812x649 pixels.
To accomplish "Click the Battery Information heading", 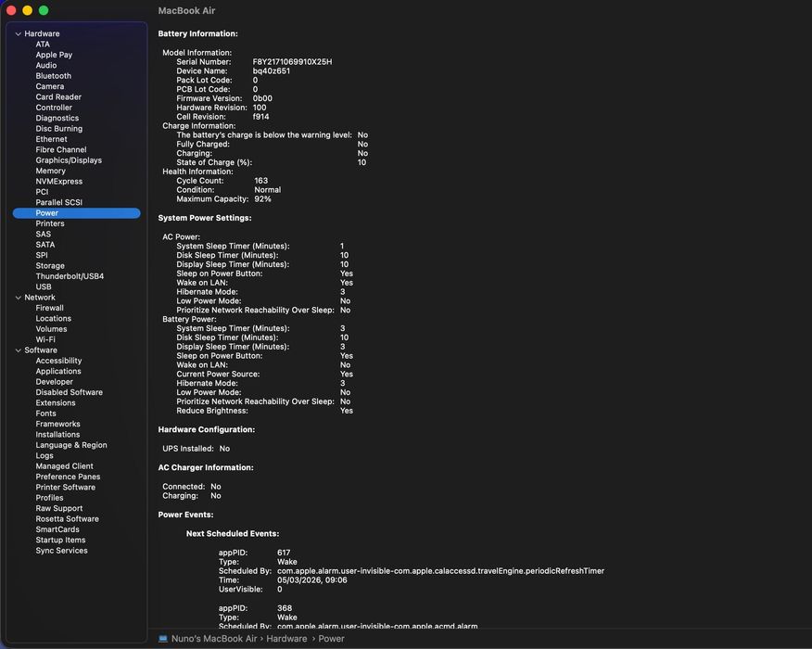I will coord(197,33).
